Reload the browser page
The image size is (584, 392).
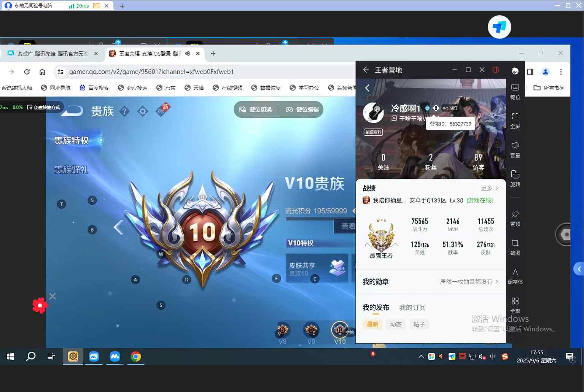click(x=27, y=72)
